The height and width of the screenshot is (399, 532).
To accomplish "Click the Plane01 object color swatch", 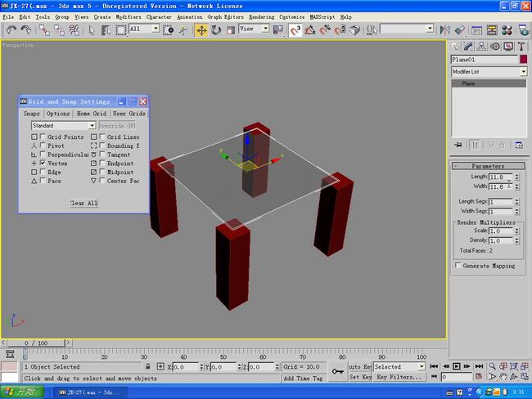I will click(524, 60).
